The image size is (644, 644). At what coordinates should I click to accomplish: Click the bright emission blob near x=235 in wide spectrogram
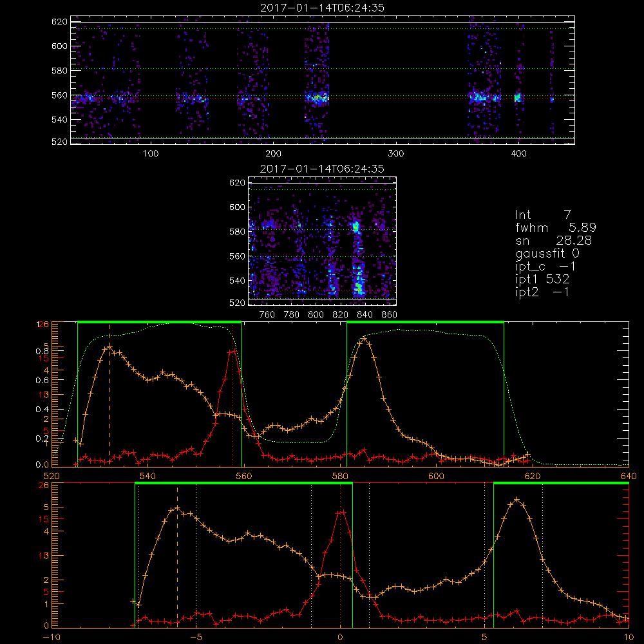click(x=317, y=98)
